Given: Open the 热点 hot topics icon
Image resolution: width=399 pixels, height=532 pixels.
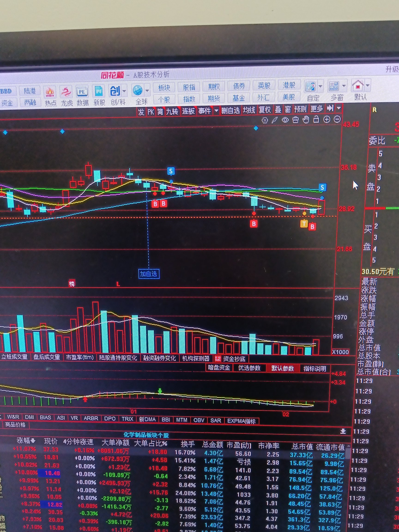Looking at the screenshot, I should point(50,92).
